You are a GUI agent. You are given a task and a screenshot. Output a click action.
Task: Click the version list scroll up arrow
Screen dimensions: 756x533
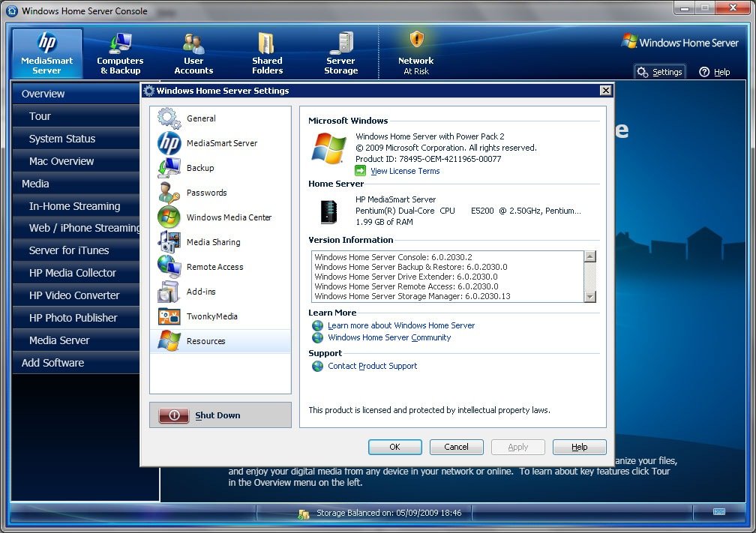(x=589, y=256)
